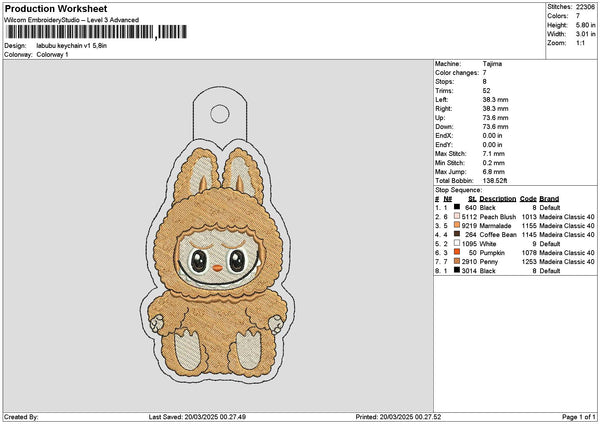The image size is (600, 424).
Task: Click the total bobbin value '138.52ft'
Action: [495, 181]
